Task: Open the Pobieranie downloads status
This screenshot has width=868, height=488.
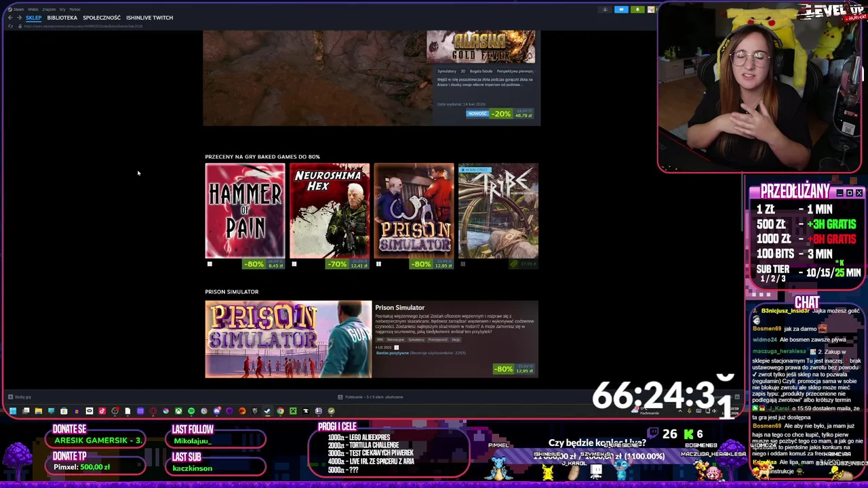Action: (370, 397)
